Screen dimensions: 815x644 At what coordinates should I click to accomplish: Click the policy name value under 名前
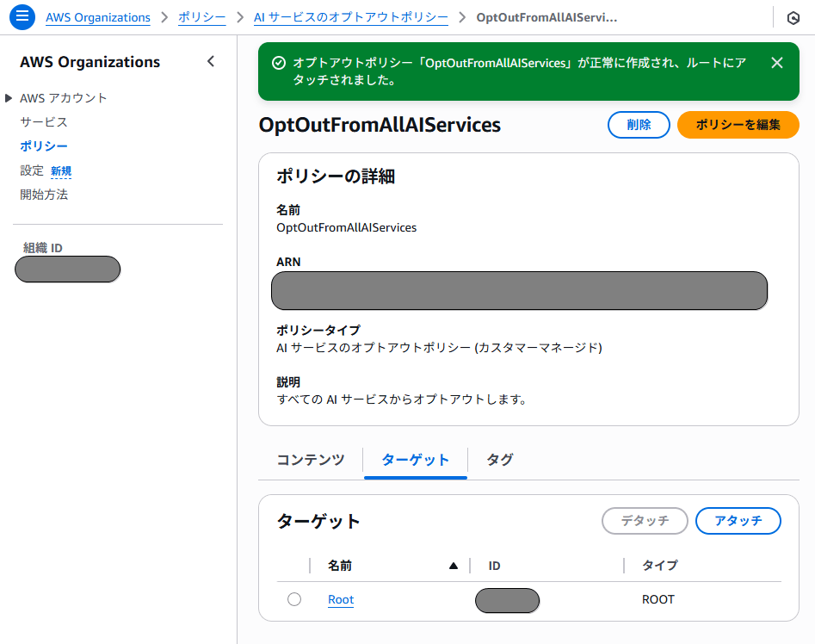coord(346,227)
